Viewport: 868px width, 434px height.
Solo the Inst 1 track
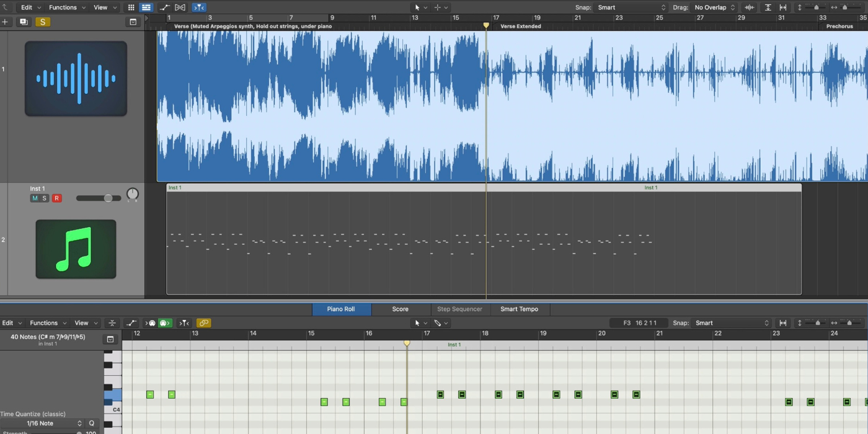tap(44, 198)
